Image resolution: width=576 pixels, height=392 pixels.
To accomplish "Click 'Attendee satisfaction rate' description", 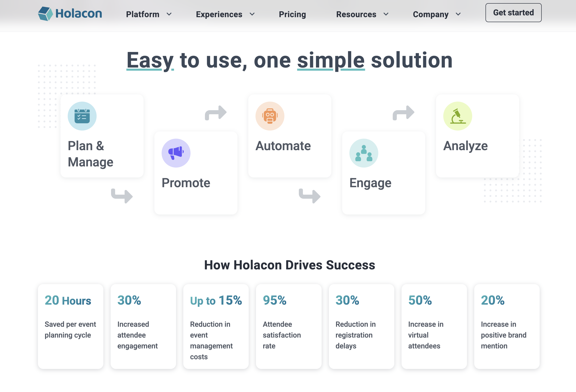I will (x=282, y=335).
